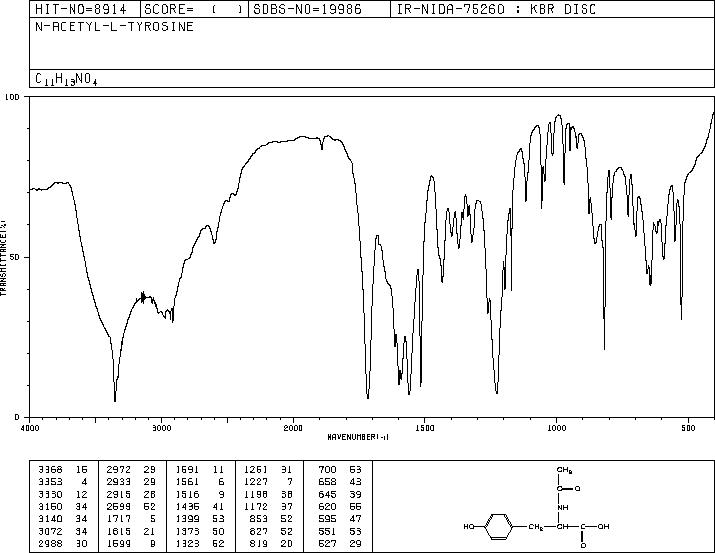The width and height of the screenshot is (715, 553).
Task: Click the 2000 tick label on x-axis
Action: pos(293,428)
